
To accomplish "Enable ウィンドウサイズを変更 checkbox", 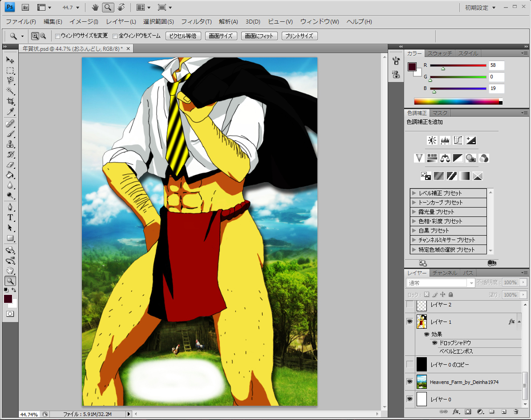I will tap(57, 36).
